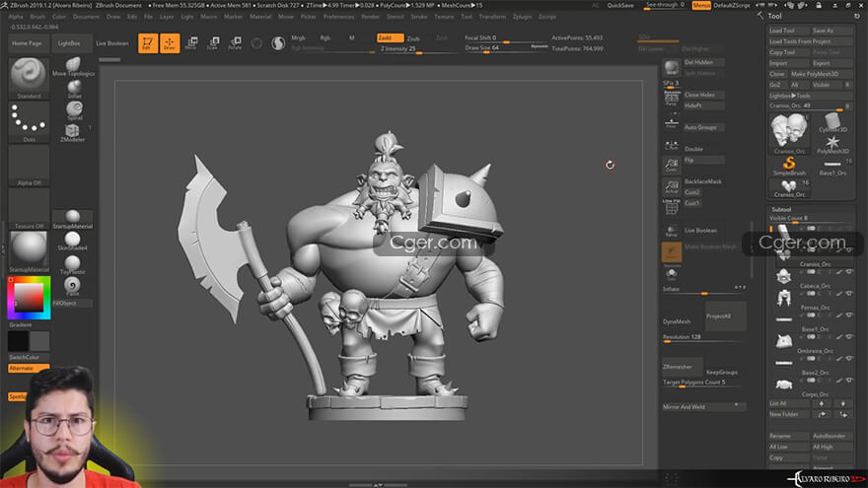The height and width of the screenshot is (488, 868).
Task: Collapse the Tool palette header
Action: (x=775, y=17)
